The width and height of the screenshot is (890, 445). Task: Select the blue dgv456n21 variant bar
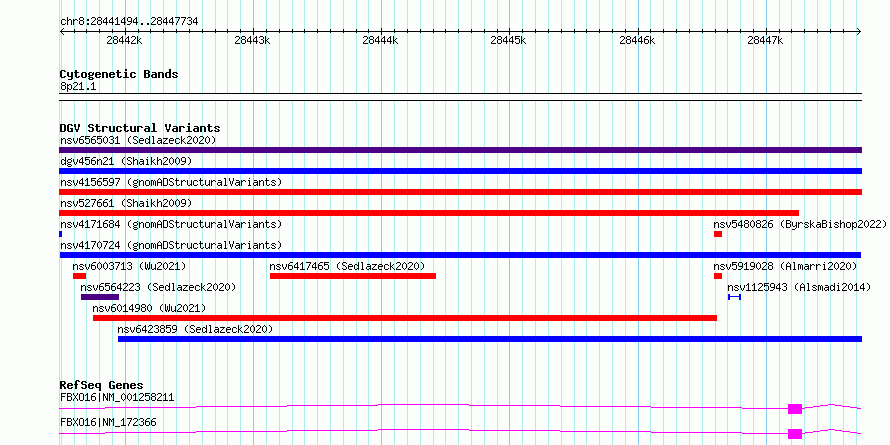[x=460, y=171]
